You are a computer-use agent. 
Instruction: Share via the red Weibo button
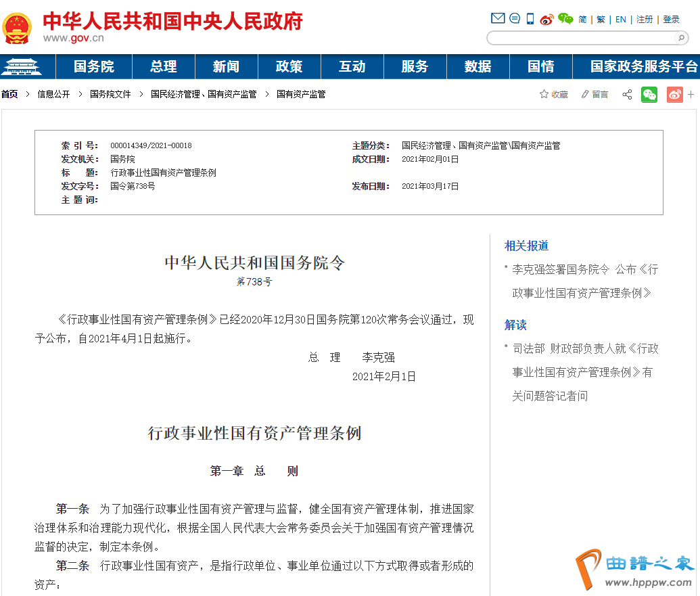pyautogui.click(x=674, y=95)
